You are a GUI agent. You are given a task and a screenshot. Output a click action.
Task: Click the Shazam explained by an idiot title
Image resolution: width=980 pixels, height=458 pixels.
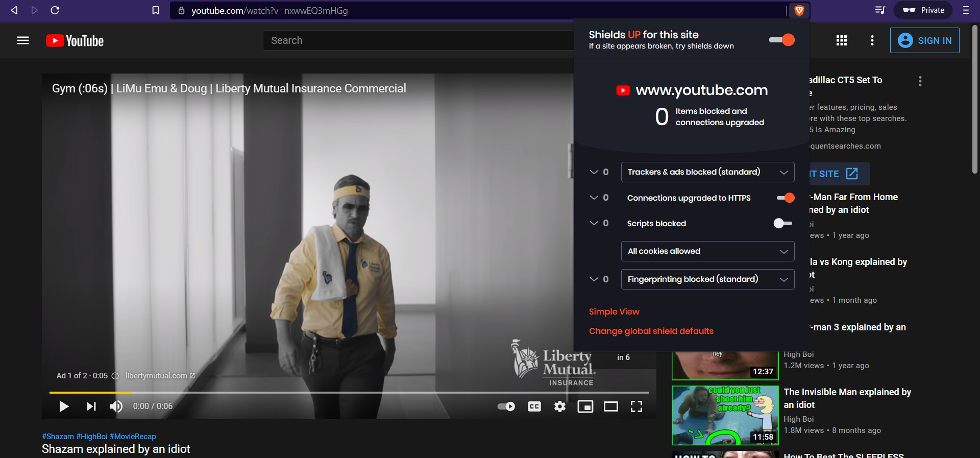tap(116, 449)
